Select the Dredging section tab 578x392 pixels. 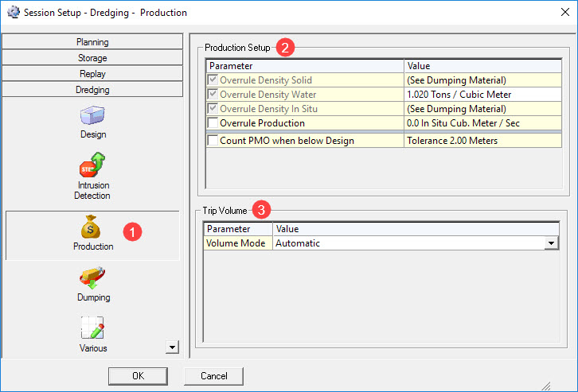[93, 90]
